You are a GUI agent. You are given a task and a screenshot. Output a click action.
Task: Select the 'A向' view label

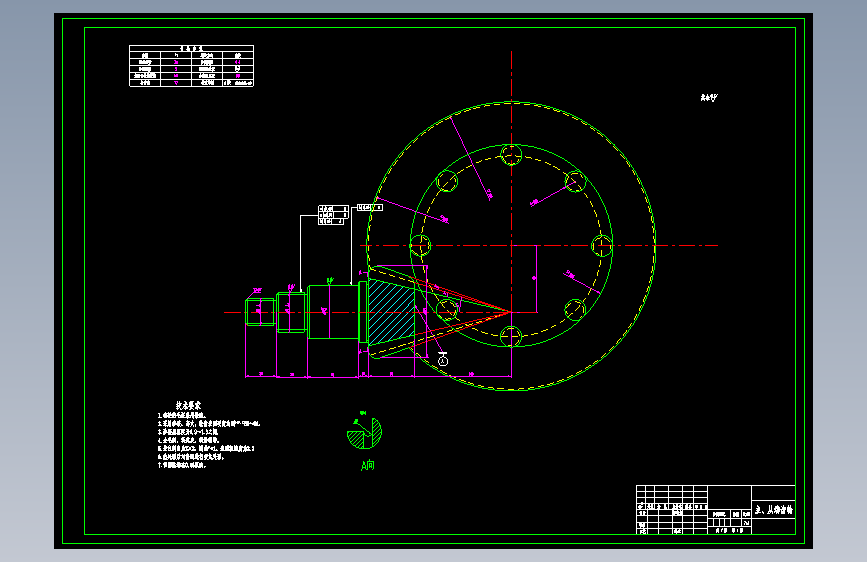pyautogui.click(x=367, y=466)
